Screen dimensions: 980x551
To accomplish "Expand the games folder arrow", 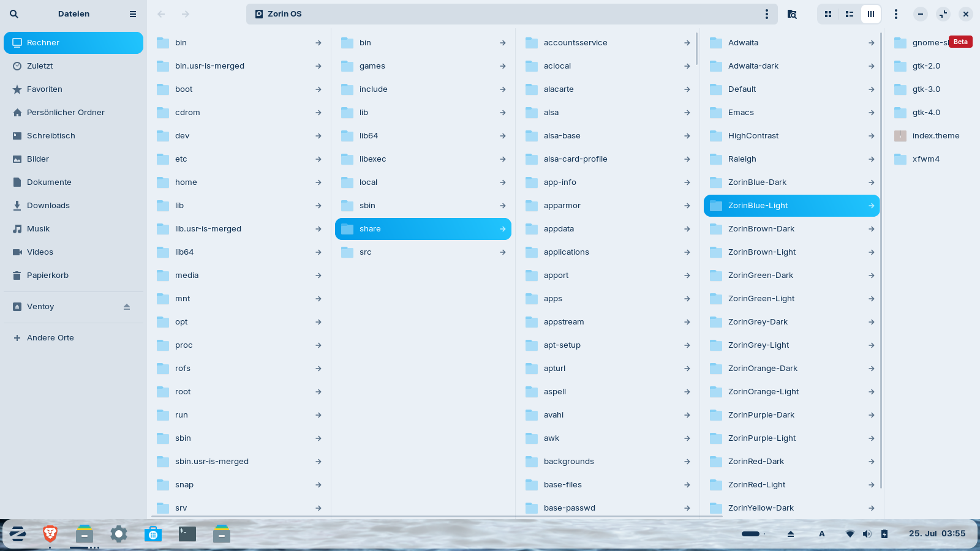I will tap(503, 66).
